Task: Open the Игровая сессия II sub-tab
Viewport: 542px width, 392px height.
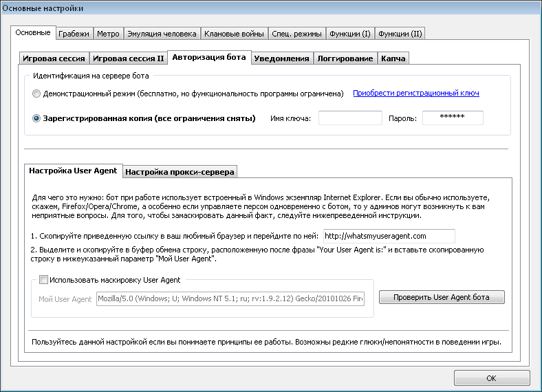Action: click(x=128, y=58)
